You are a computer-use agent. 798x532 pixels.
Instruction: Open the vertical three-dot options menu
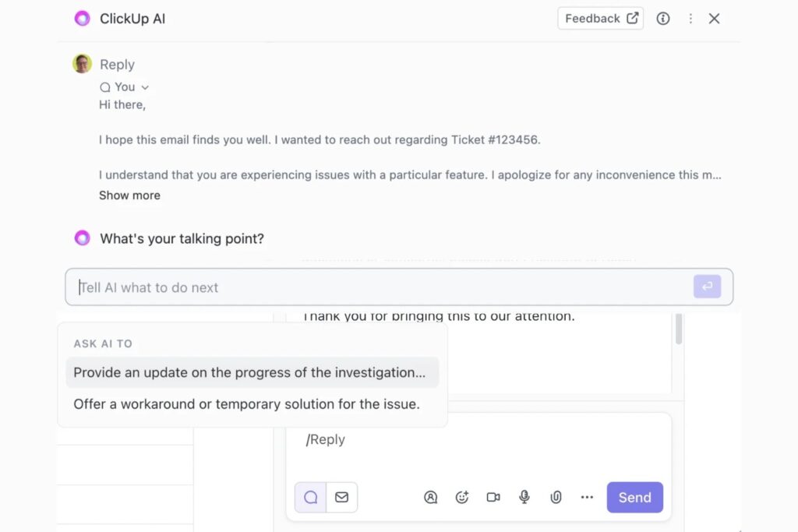tap(690, 19)
